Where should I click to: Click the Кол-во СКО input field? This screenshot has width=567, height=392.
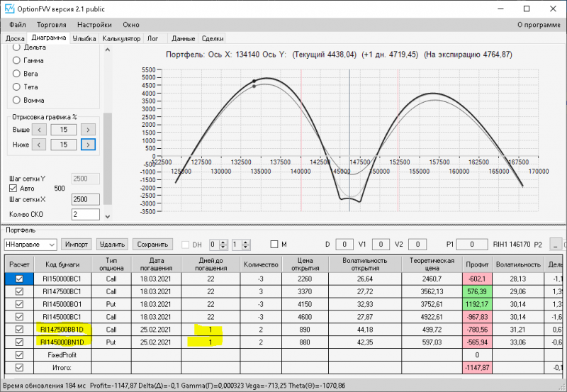pyautogui.click(x=85, y=214)
